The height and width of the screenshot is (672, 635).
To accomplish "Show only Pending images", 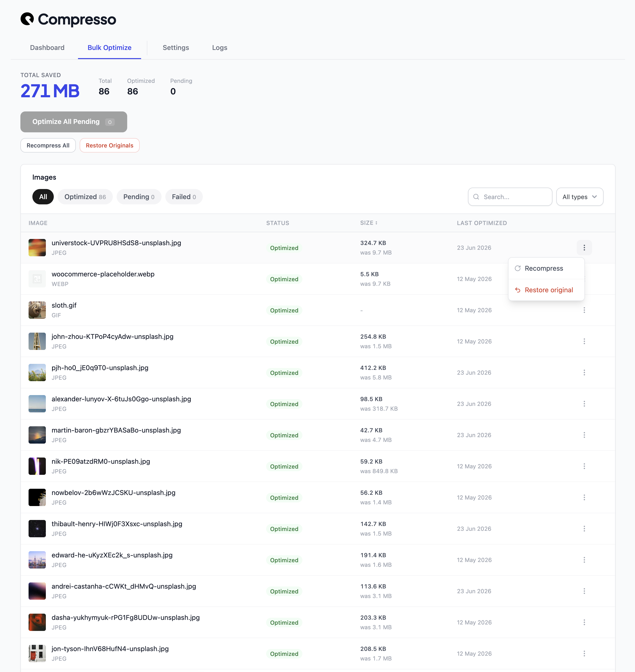I will point(139,196).
